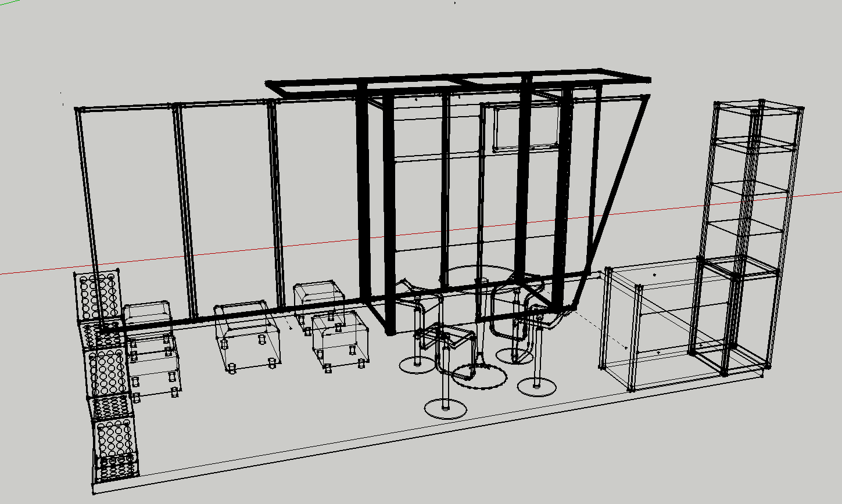This screenshot has height=504, width=842.
Task: Click the front-most bar stool's round base
Action: [446, 408]
